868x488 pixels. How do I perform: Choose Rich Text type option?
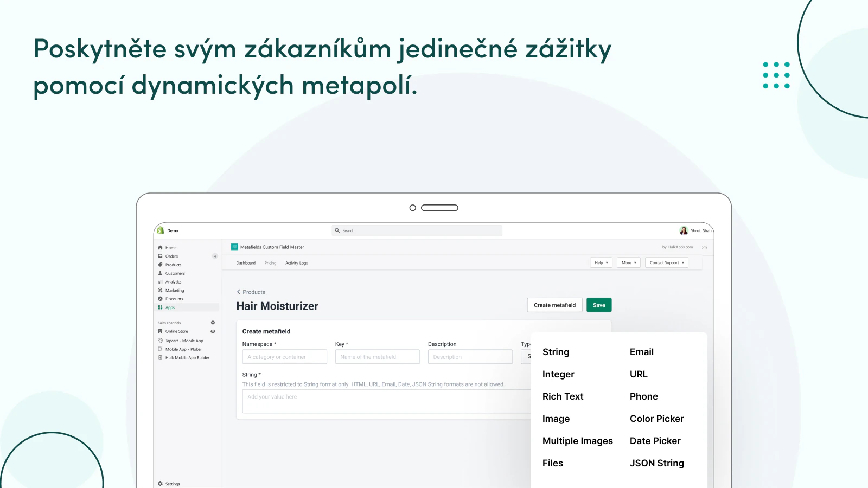tap(563, 396)
